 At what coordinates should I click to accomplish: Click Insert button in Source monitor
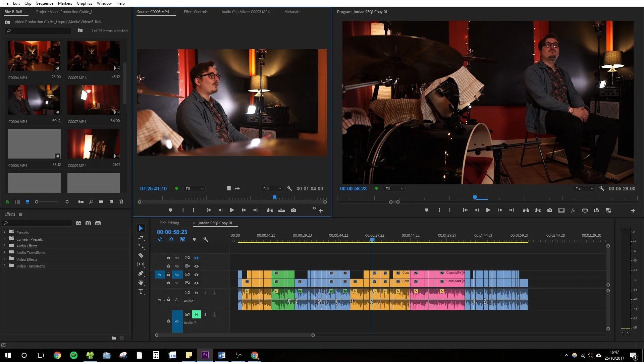(x=270, y=210)
